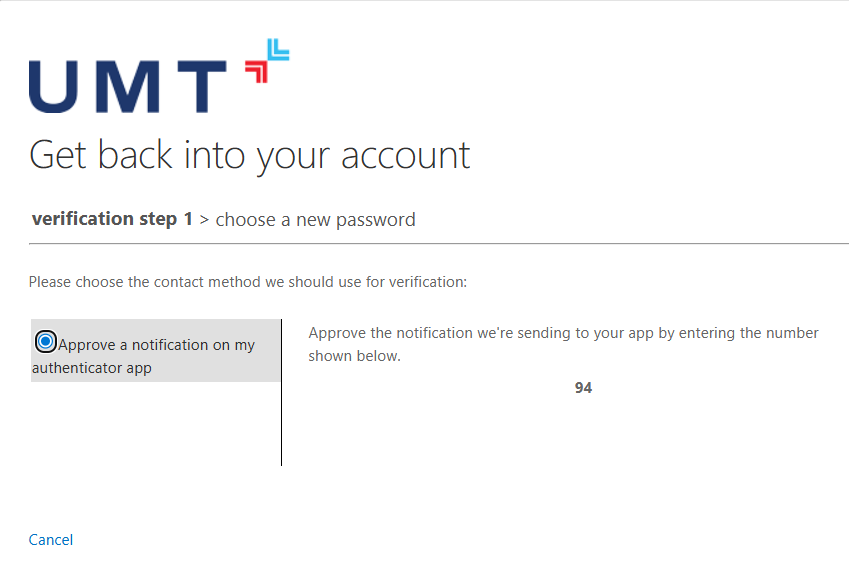Click the horizontal rule under the verification steps
Viewport: 849px width, 568px height.
(x=438, y=243)
